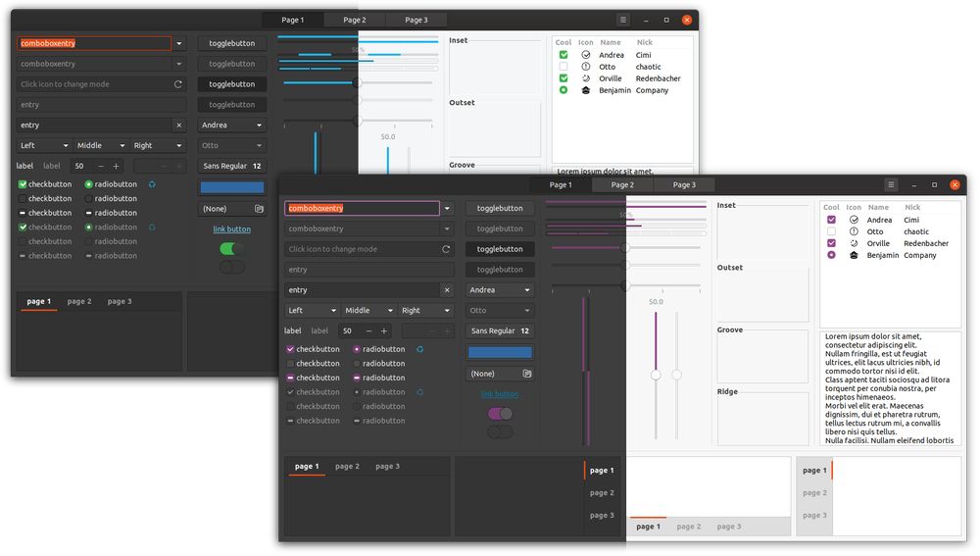980x556 pixels.
Task: Click the blue color button in the front window
Action: [500, 353]
